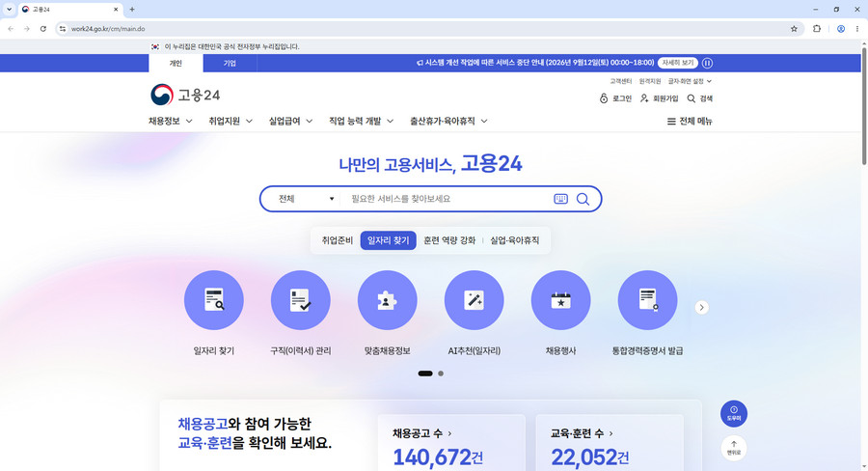
Task: Open 전체 search category dropdown
Action: point(306,199)
